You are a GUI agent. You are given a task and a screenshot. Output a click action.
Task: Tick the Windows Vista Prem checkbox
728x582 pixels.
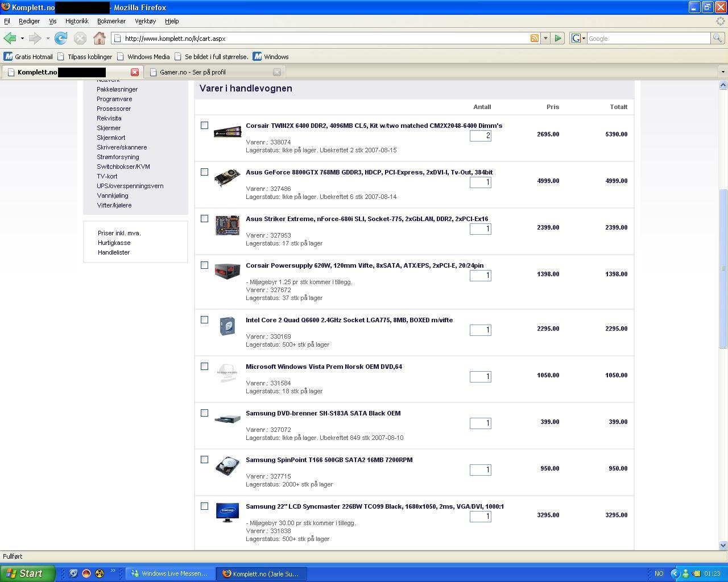click(205, 366)
